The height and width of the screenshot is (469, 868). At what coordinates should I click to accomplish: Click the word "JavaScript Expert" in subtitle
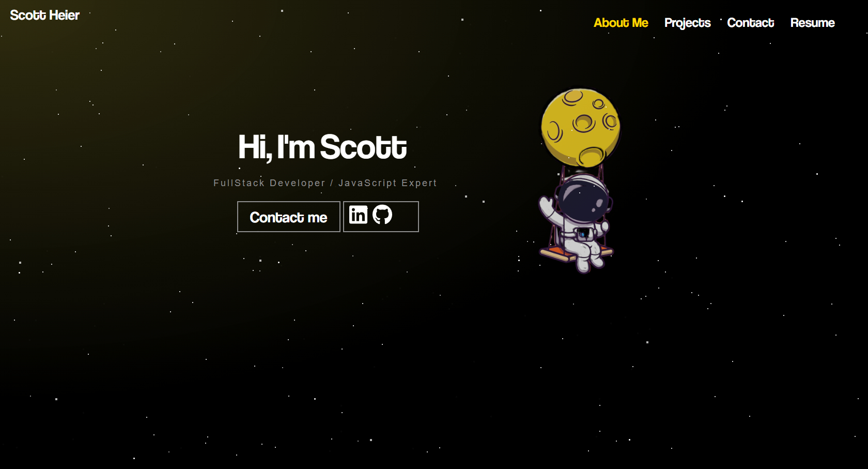click(388, 183)
